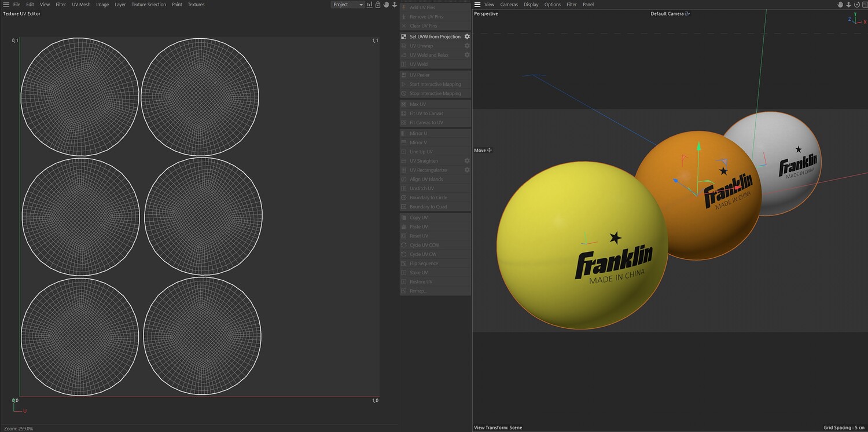The height and width of the screenshot is (432, 868).
Task: Click the histogram icon beside Project dropdown
Action: click(370, 5)
